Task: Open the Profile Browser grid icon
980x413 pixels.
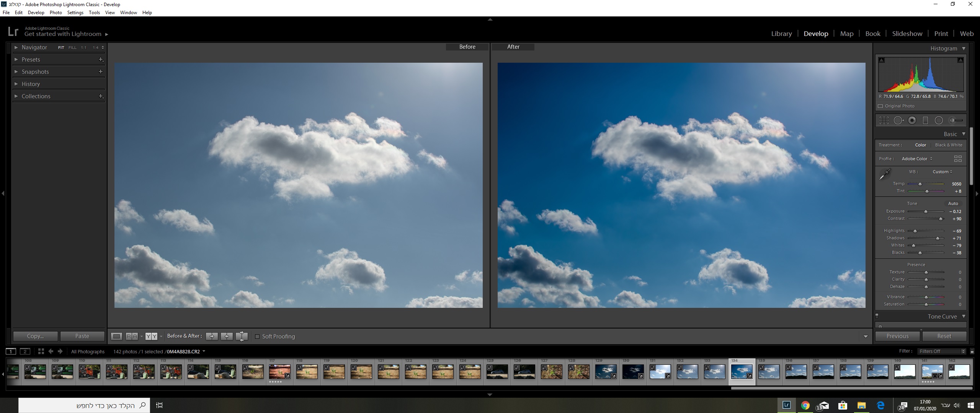Action: [x=958, y=159]
